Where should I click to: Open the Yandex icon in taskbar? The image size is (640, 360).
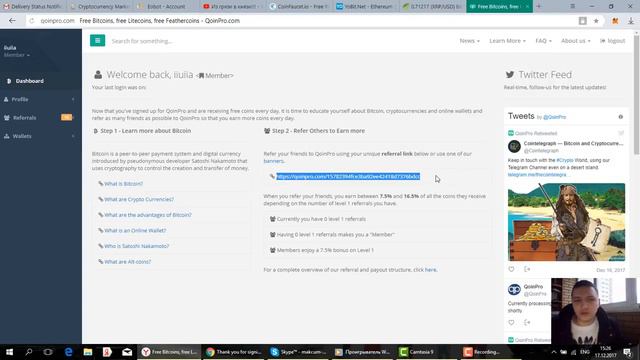point(107,352)
